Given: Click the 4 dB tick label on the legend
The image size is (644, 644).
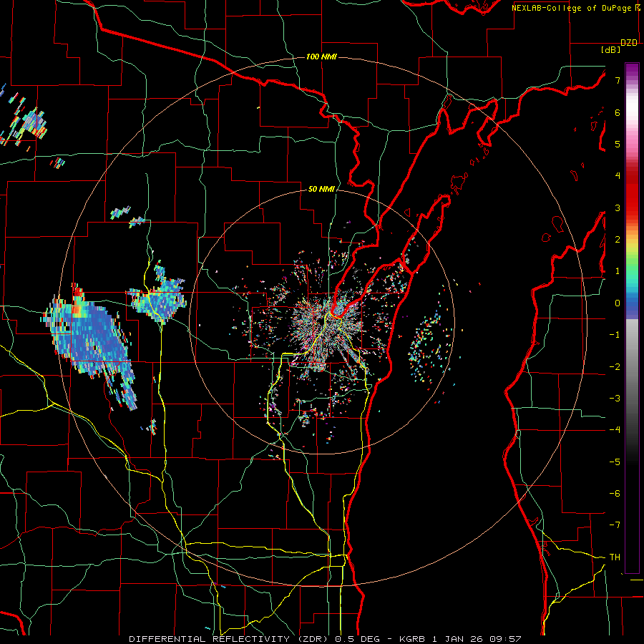Looking at the screenshot, I should pos(618,176).
